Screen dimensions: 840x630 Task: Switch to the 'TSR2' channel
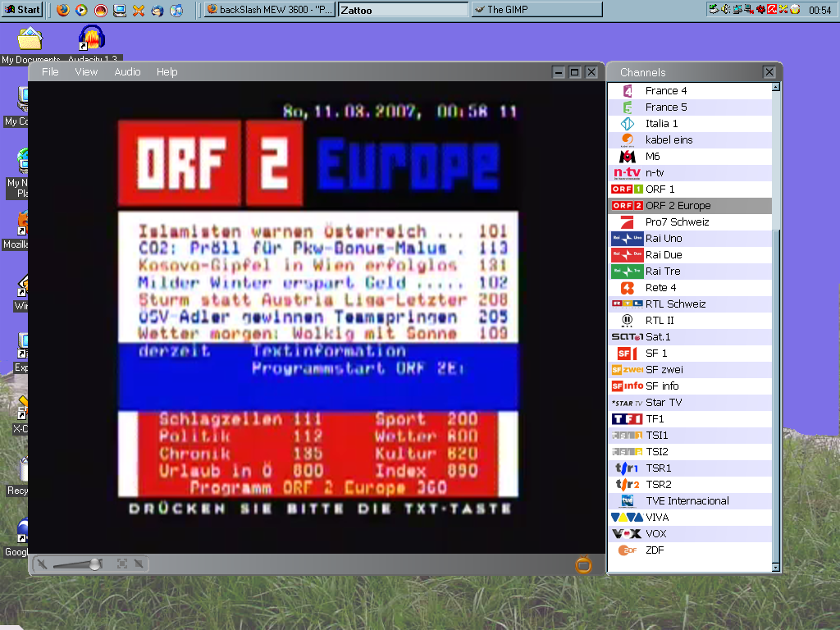[x=690, y=484]
